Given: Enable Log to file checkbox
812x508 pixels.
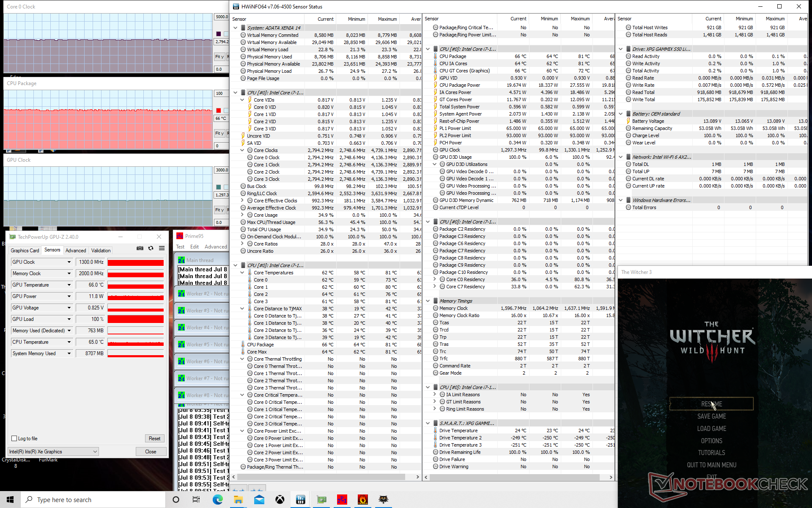Looking at the screenshot, I should point(14,439).
